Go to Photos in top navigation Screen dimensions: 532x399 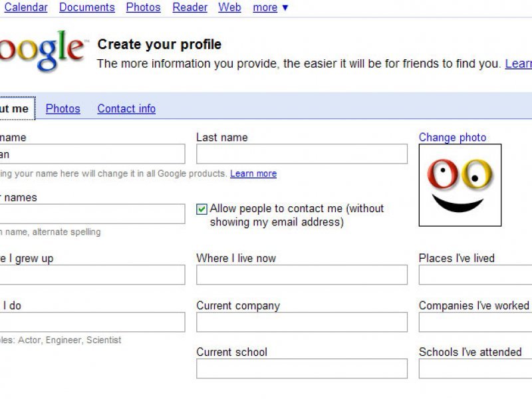pos(143,7)
